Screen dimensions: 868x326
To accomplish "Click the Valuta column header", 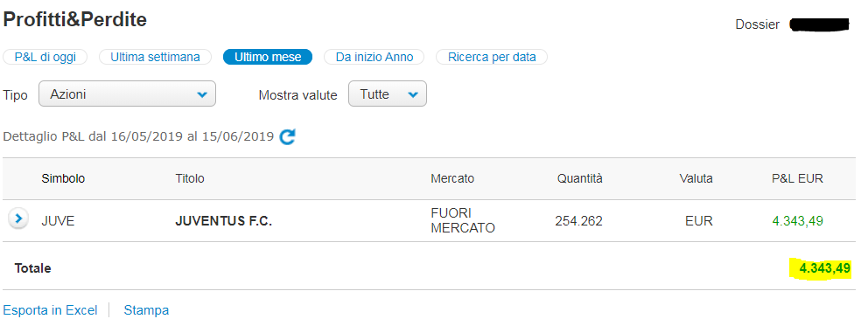I will click(696, 178).
